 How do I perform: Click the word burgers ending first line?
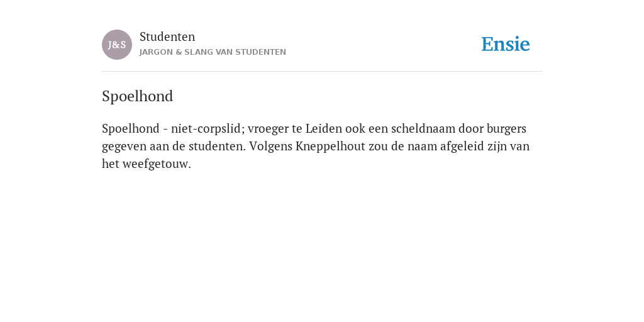[x=506, y=128]
